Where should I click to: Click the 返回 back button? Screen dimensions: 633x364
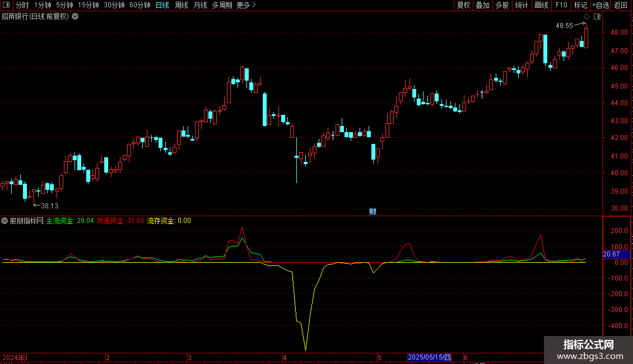[621, 5]
